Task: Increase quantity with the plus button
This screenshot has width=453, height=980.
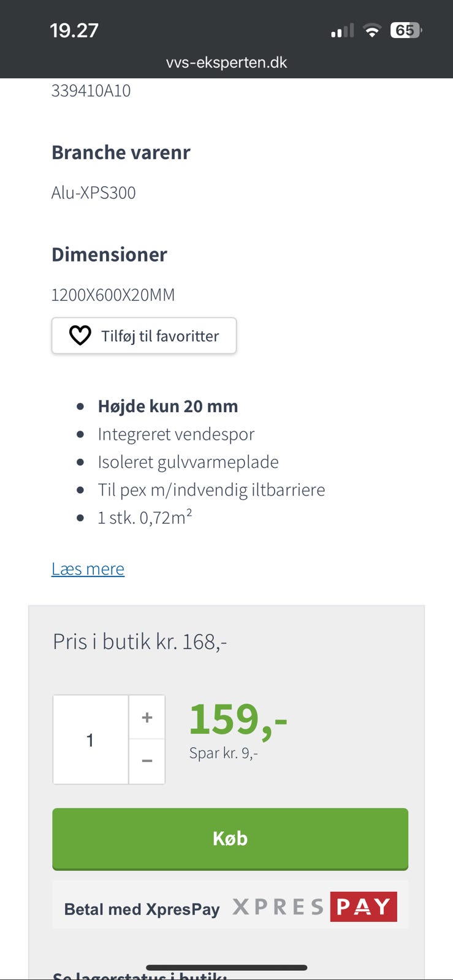Action: click(147, 717)
